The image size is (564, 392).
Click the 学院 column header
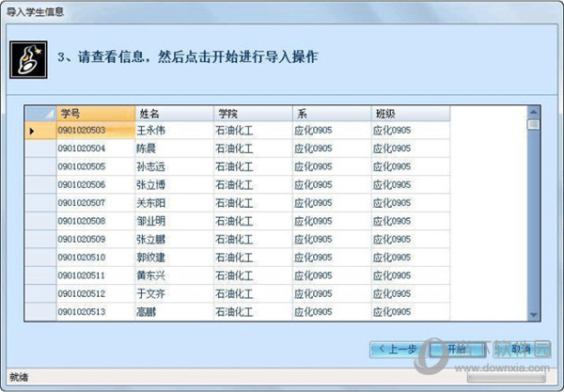pyautogui.click(x=252, y=113)
